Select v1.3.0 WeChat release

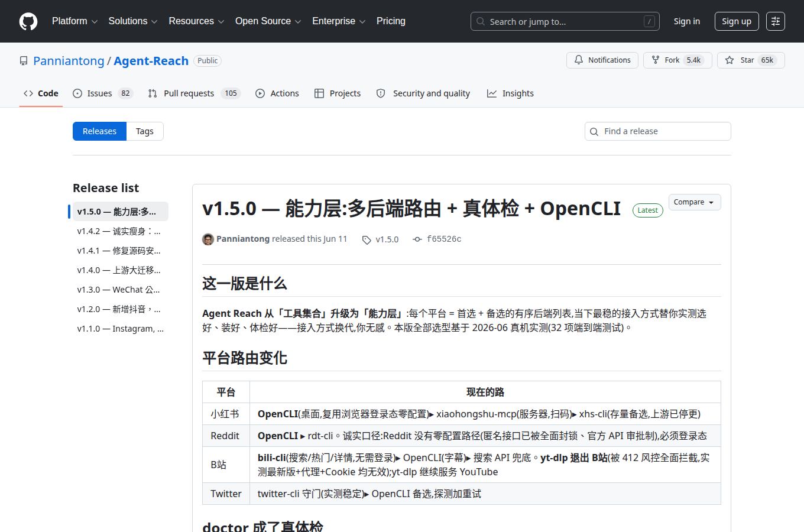point(121,290)
